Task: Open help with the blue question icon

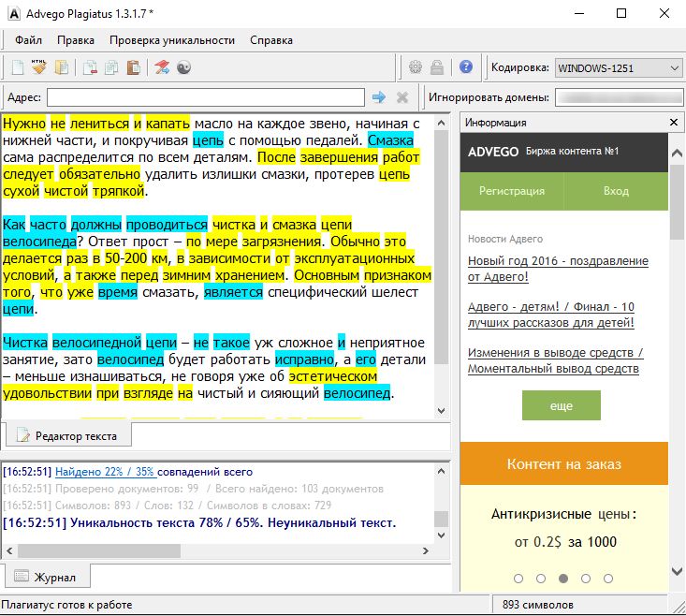Action: tap(465, 67)
